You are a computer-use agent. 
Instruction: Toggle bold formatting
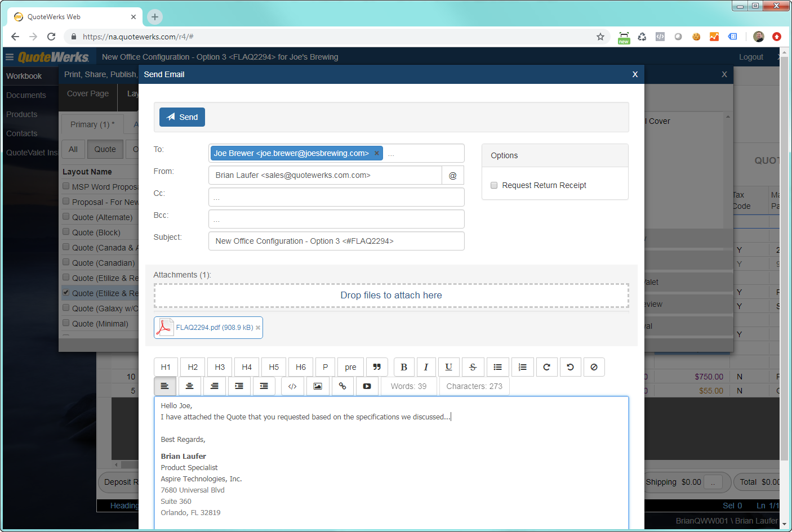click(404, 367)
